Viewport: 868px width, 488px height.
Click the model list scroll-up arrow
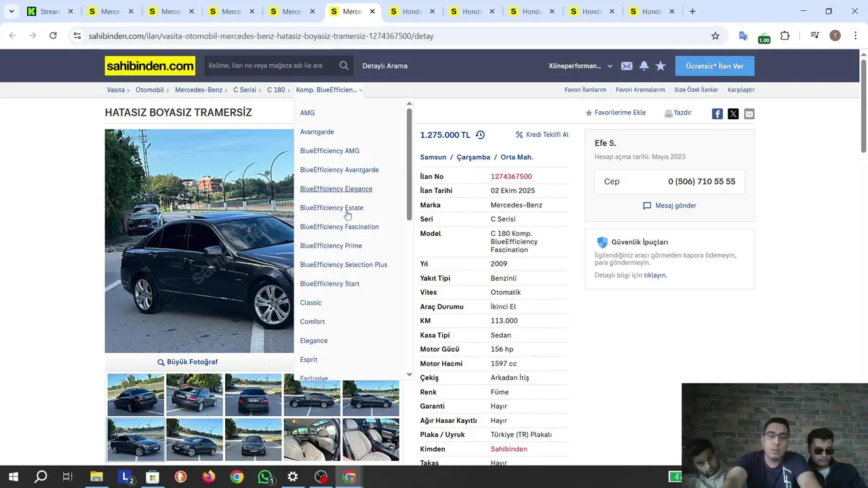coord(409,104)
